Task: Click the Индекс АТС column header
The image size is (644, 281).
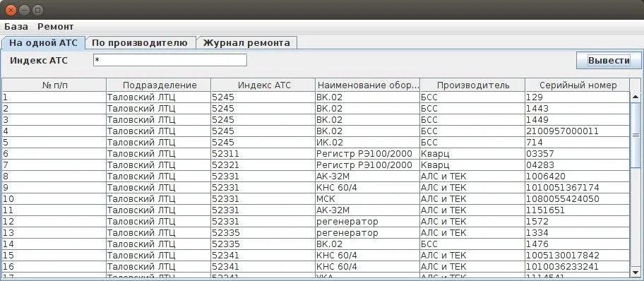Action: [263, 85]
